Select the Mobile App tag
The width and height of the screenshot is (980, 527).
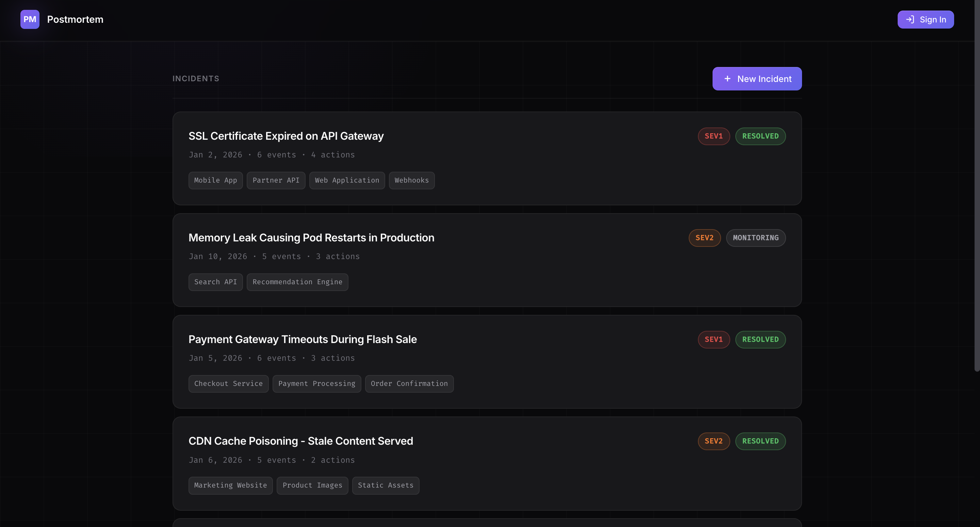point(215,180)
